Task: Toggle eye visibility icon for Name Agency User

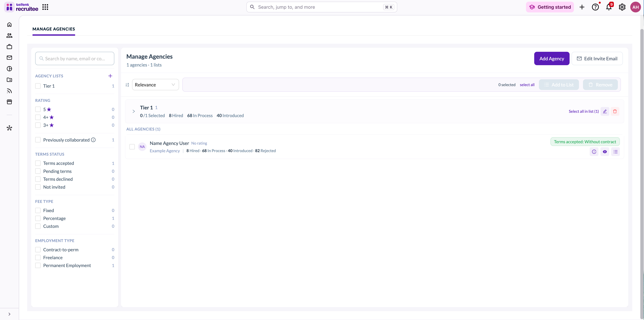Action: pyautogui.click(x=605, y=152)
